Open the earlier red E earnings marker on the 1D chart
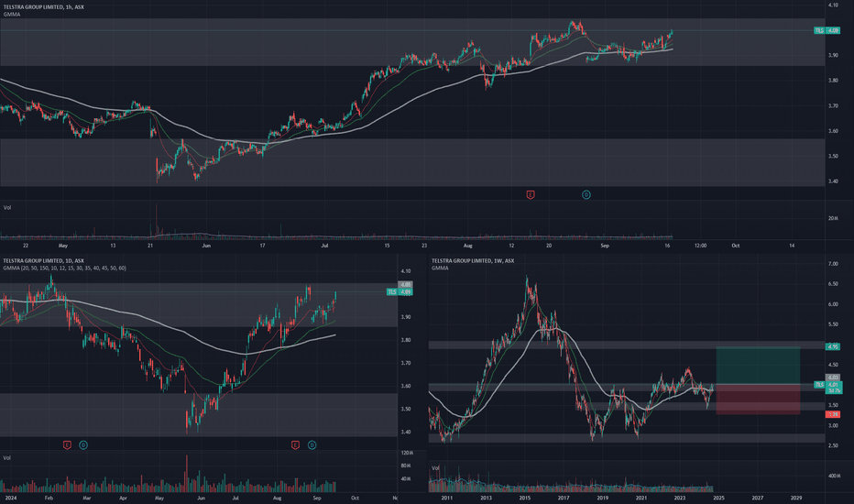This screenshot has width=854, height=504. pyautogui.click(x=67, y=445)
